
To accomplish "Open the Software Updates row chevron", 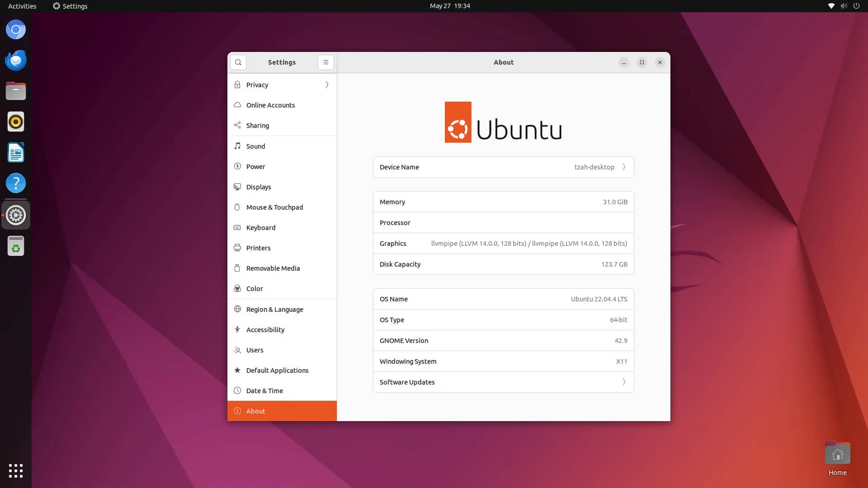I will 624,382.
